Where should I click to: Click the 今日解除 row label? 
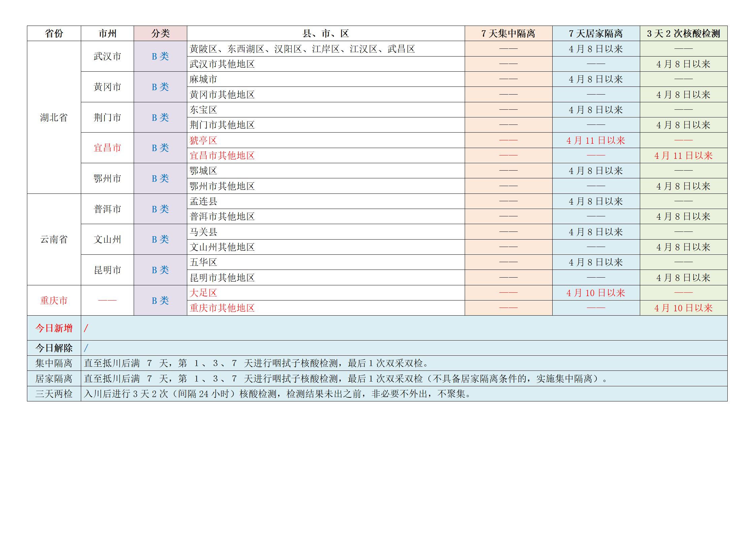click(54, 348)
